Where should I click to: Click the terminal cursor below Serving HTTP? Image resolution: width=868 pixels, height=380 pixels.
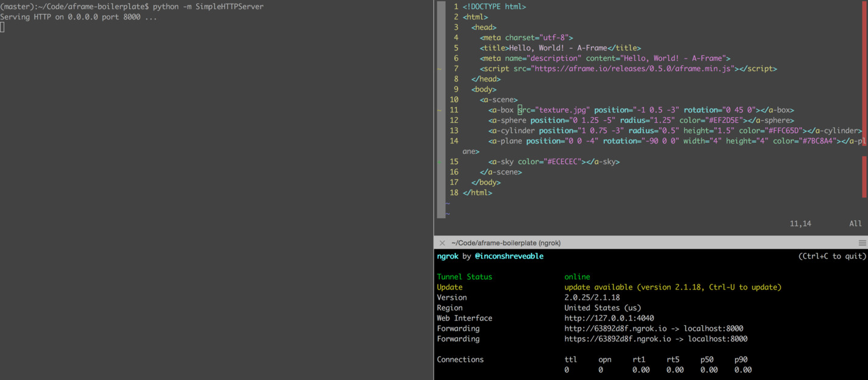2,27
